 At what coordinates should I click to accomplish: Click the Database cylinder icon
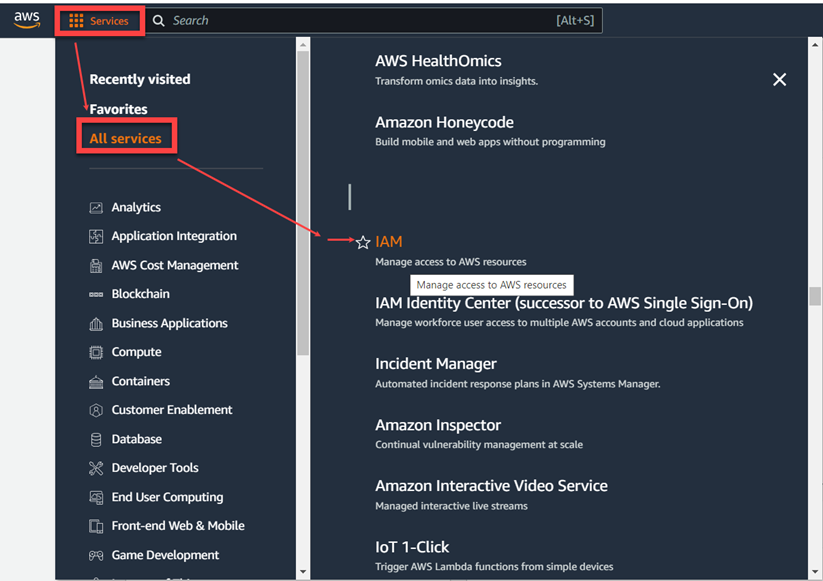coord(96,440)
